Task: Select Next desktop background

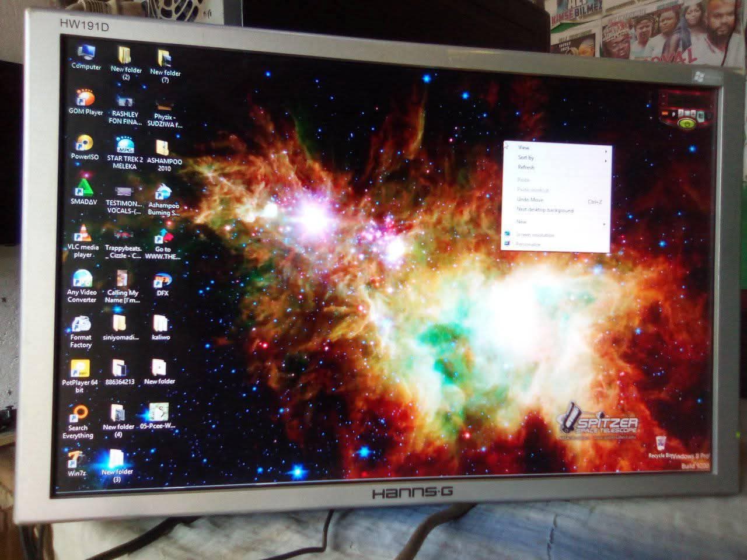Action: [555, 211]
